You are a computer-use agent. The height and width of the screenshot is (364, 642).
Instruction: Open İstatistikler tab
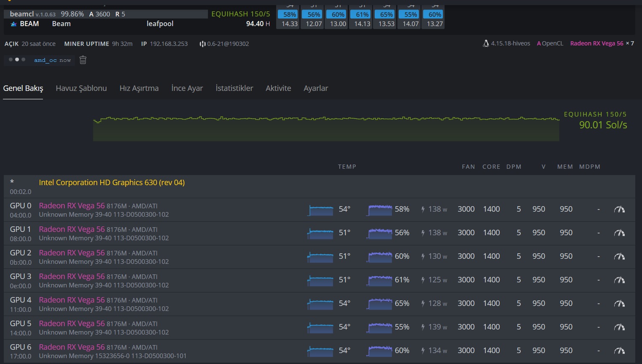tap(234, 88)
